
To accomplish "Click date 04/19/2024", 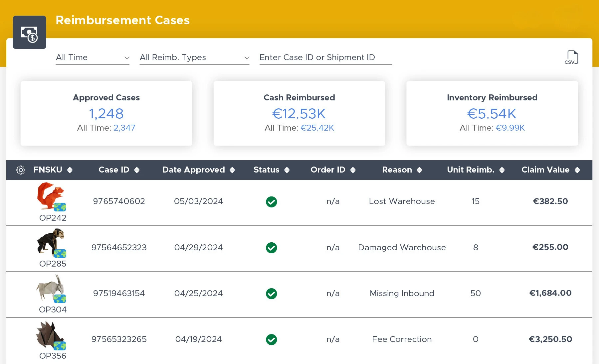I will pyautogui.click(x=198, y=339).
